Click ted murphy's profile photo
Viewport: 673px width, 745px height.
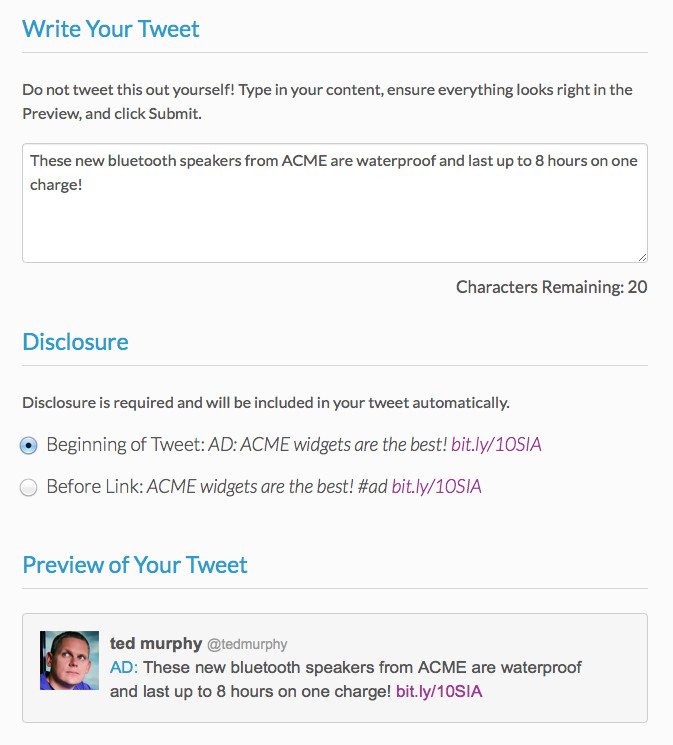point(69,660)
